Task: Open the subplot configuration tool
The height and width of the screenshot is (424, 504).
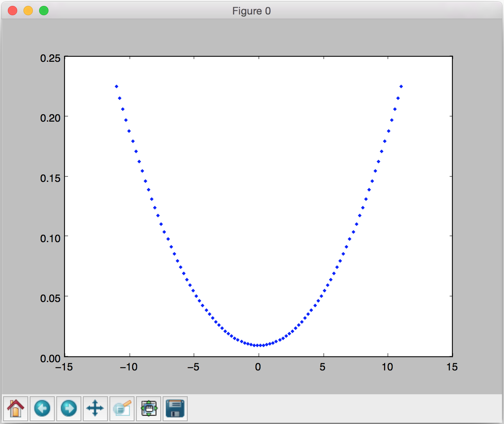Action: coord(149,409)
